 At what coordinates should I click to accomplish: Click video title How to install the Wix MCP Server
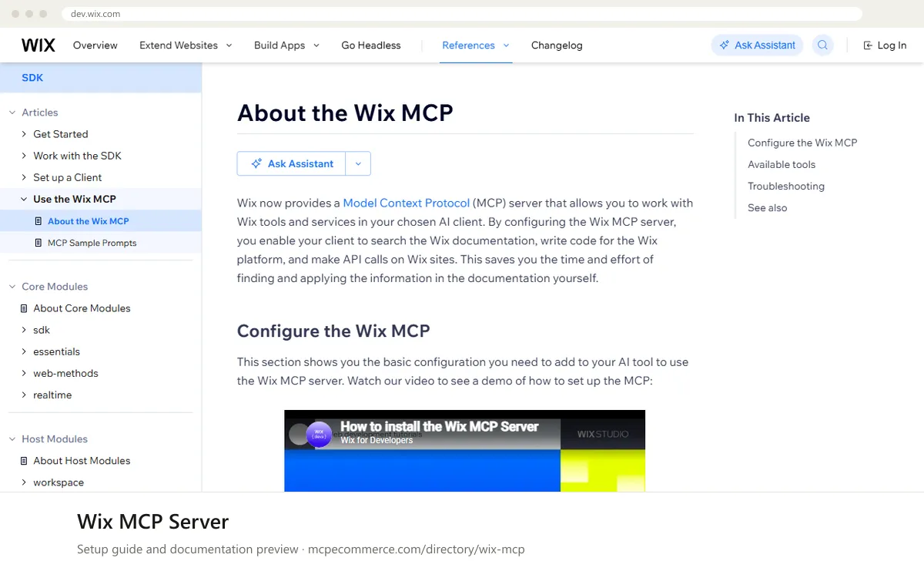439,426
